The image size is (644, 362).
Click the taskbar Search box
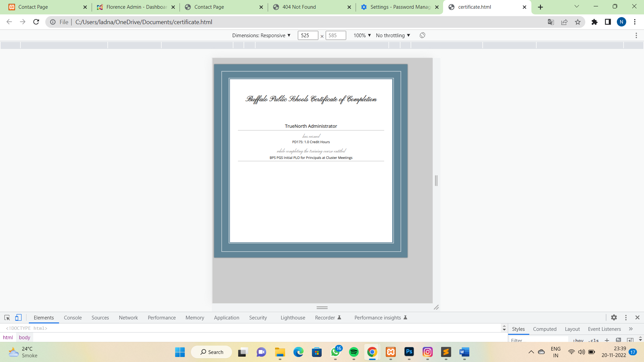(x=212, y=352)
